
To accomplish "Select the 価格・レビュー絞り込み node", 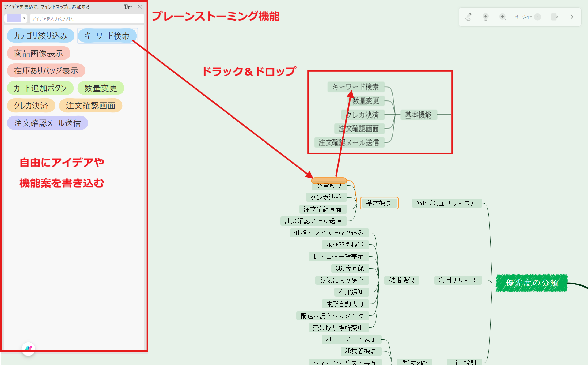I will click(x=329, y=233).
